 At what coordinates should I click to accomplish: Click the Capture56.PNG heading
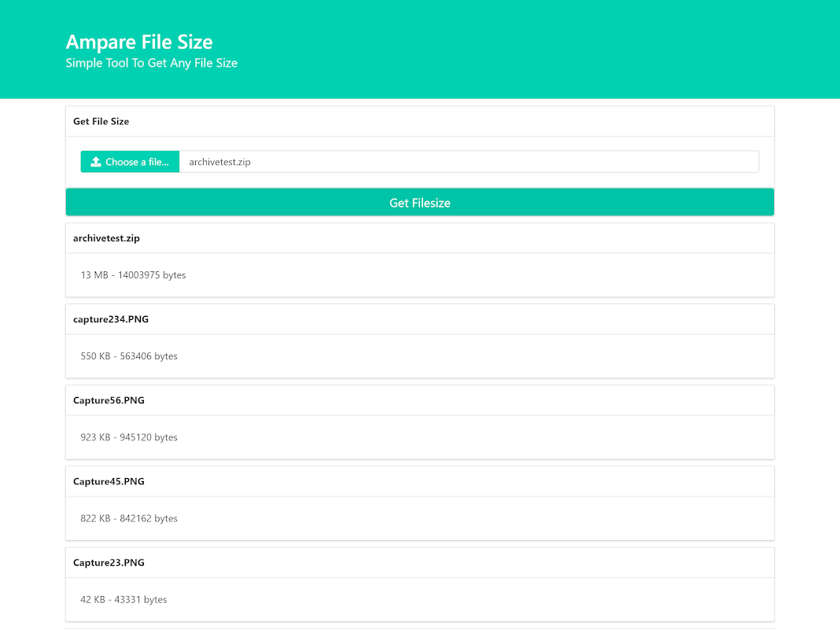tap(109, 400)
